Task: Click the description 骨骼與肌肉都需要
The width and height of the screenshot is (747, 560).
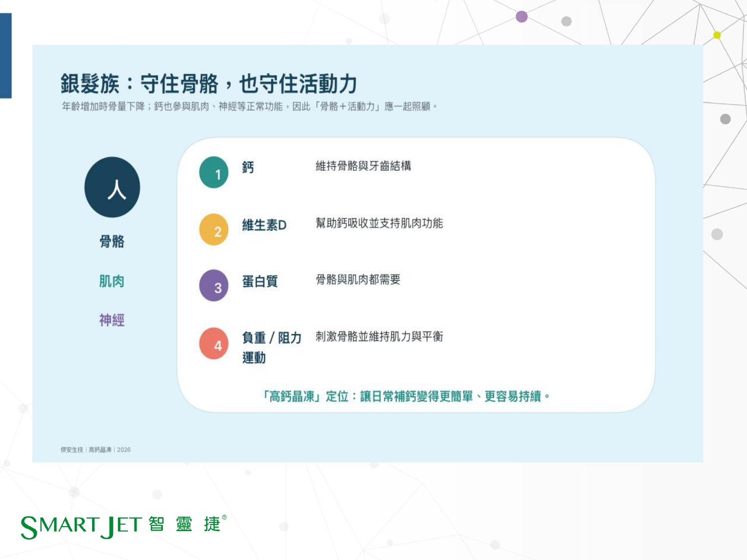Action: click(358, 279)
